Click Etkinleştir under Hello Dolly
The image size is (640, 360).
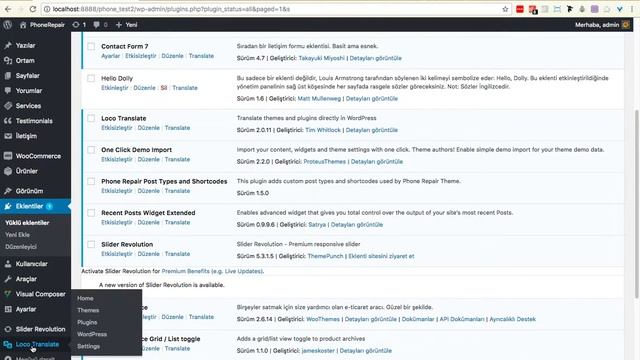pos(115,88)
